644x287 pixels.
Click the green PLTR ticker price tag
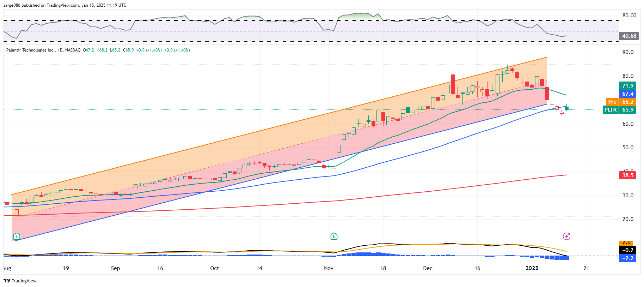pyautogui.click(x=619, y=110)
